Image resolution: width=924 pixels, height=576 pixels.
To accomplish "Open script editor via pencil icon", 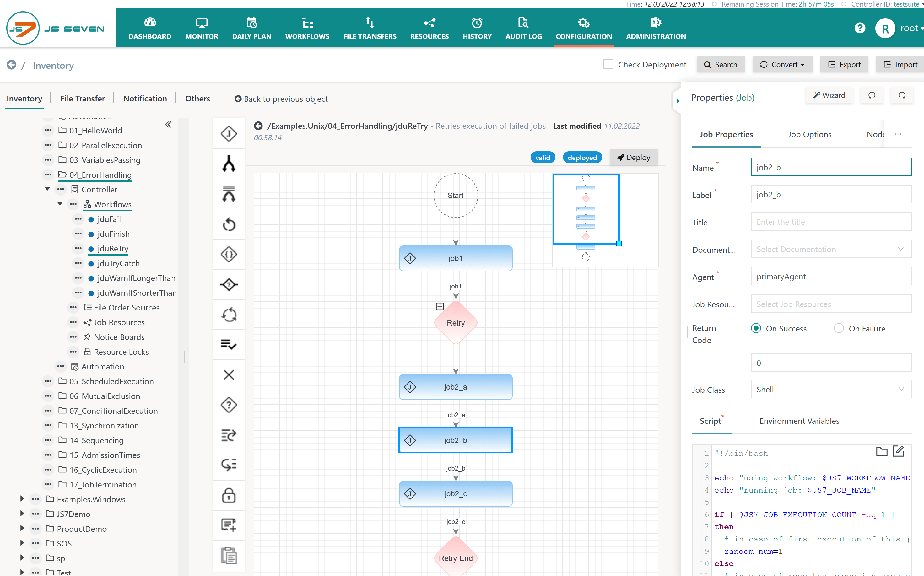I will coord(898,451).
